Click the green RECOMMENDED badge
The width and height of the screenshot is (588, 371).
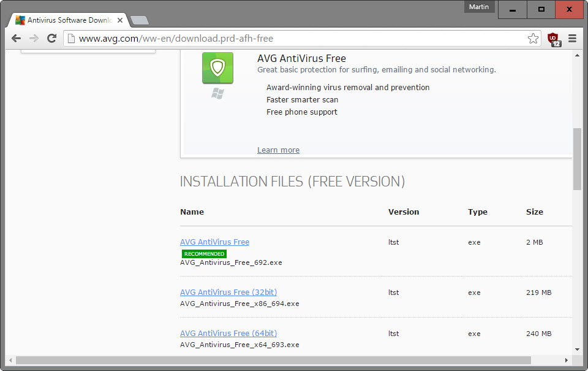point(204,254)
